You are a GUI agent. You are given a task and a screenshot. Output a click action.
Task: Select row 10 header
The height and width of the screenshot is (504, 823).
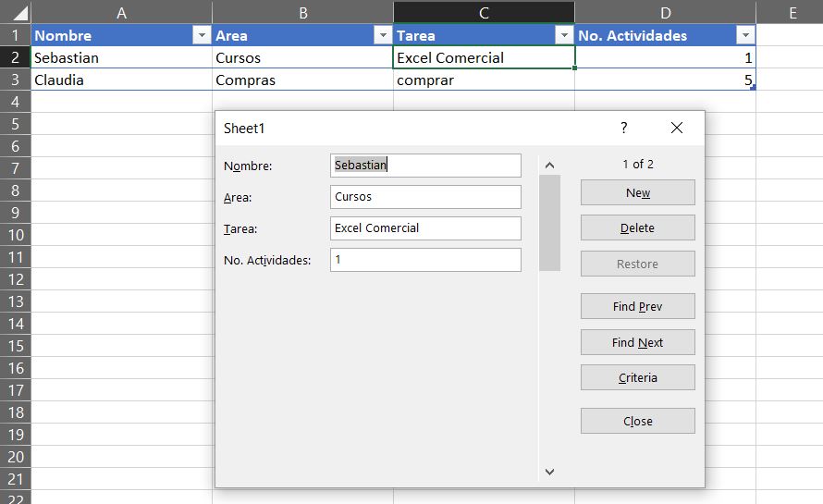[15, 235]
